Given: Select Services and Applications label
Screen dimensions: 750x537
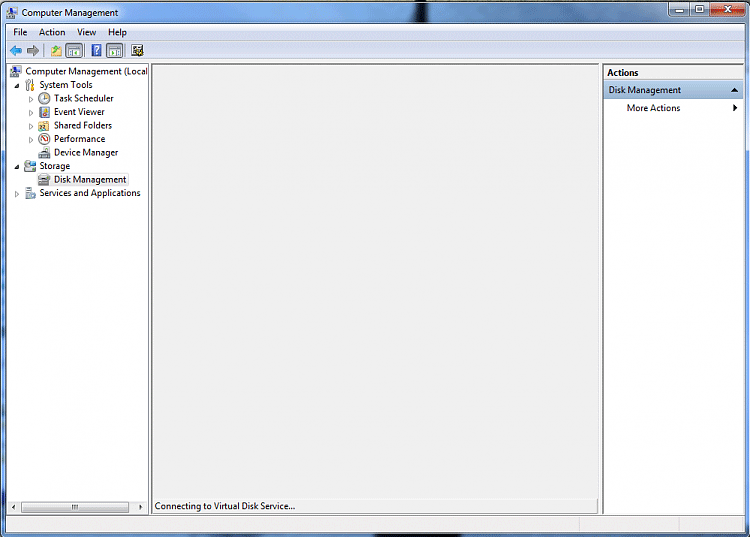Looking at the screenshot, I should 90,193.
